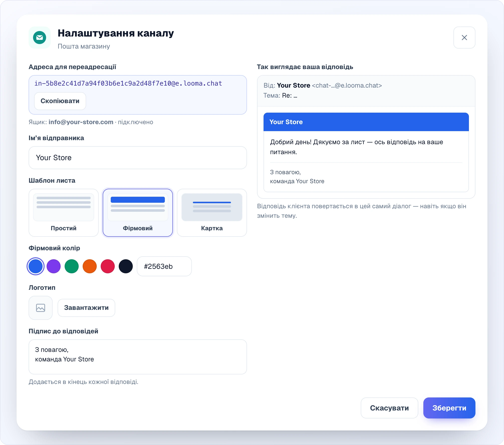
Task: Click the Пошта магазину subtitle
Action: (x=84, y=46)
